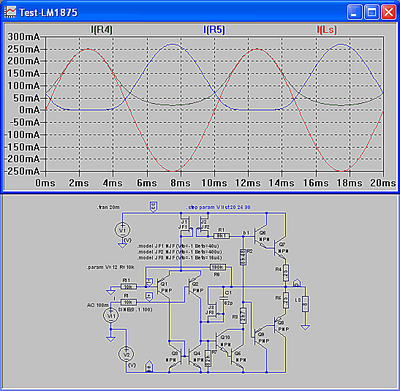This screenshot has width=400, height=391.
Task: Select the I(R5) trace label
Action: pos(214,30)
